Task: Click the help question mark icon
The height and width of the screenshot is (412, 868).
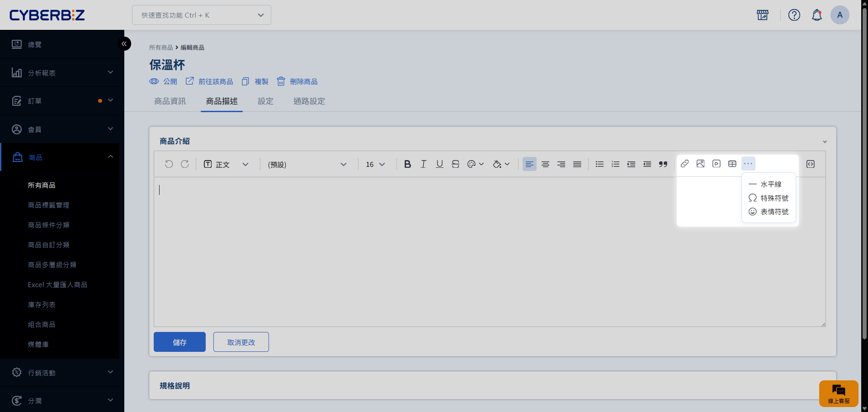Action: tap(794, 15)
